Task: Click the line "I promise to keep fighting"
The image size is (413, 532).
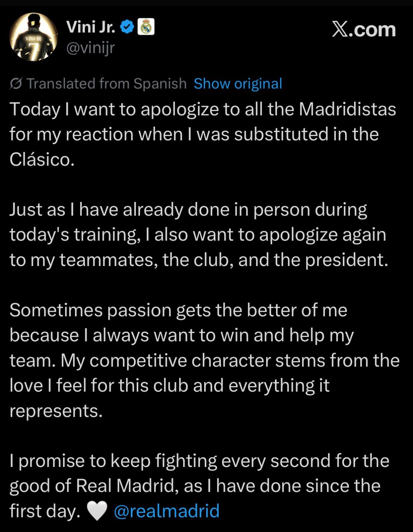Action: tap(199, 461)
